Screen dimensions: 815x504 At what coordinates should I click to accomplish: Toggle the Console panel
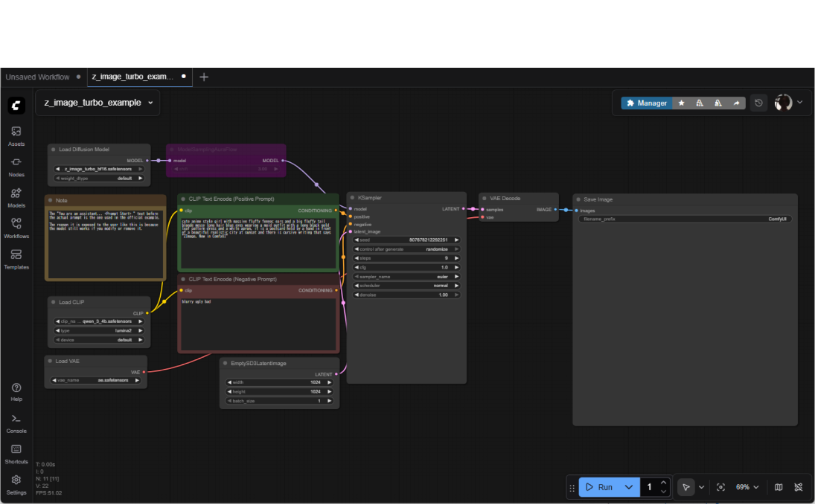pyautogui.click(x=16, y=423)
